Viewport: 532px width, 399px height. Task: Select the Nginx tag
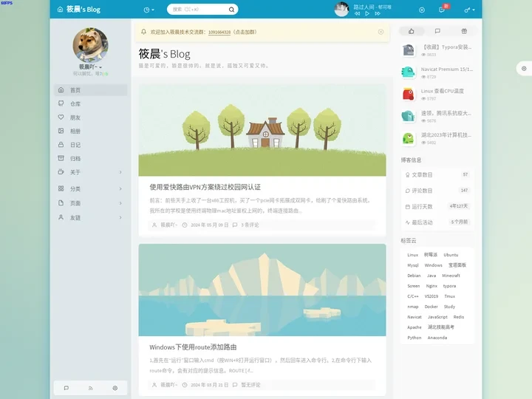point(432,286)
